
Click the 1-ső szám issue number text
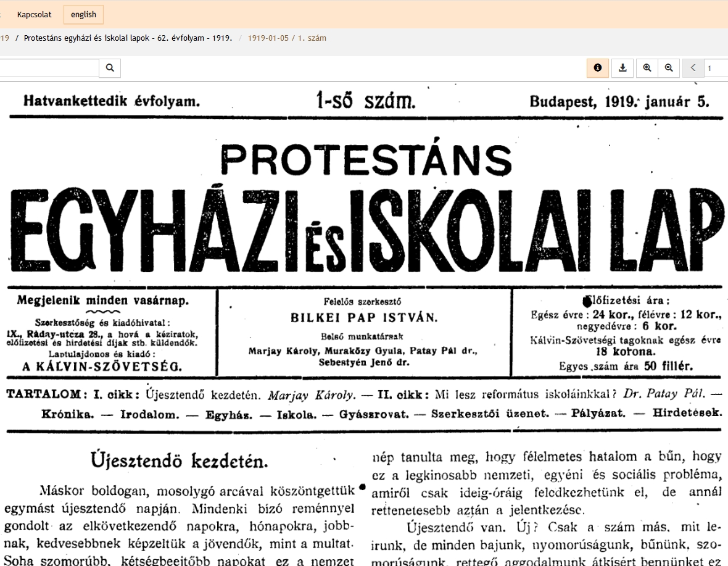pos(366,100)
